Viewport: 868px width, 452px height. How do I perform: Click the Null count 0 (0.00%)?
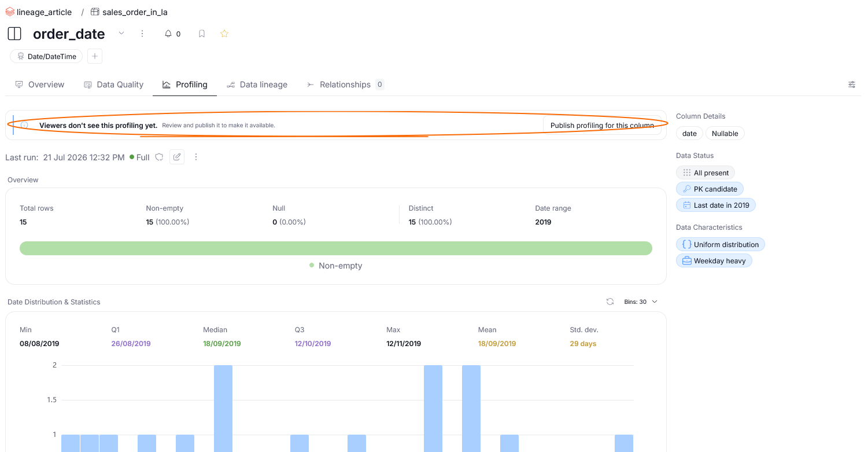[x=289, y=222]
